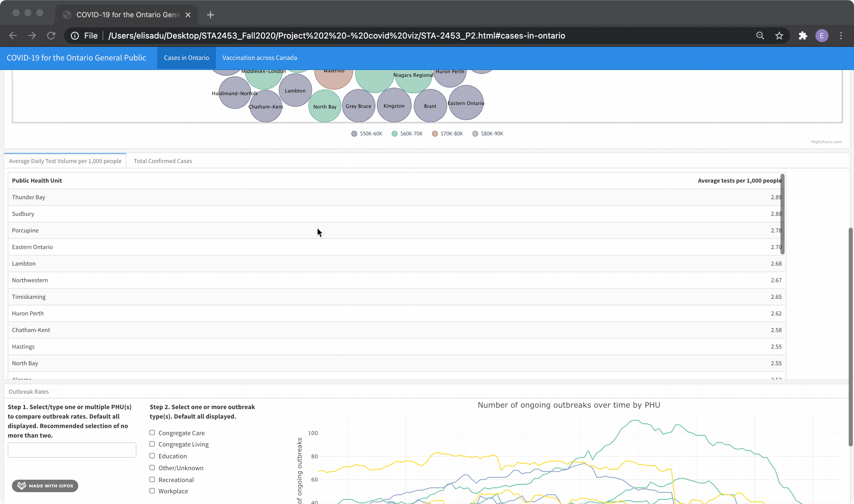Click the site info icon beside File
This screenshot has height=504, width=854.
(x=75, y=36)
